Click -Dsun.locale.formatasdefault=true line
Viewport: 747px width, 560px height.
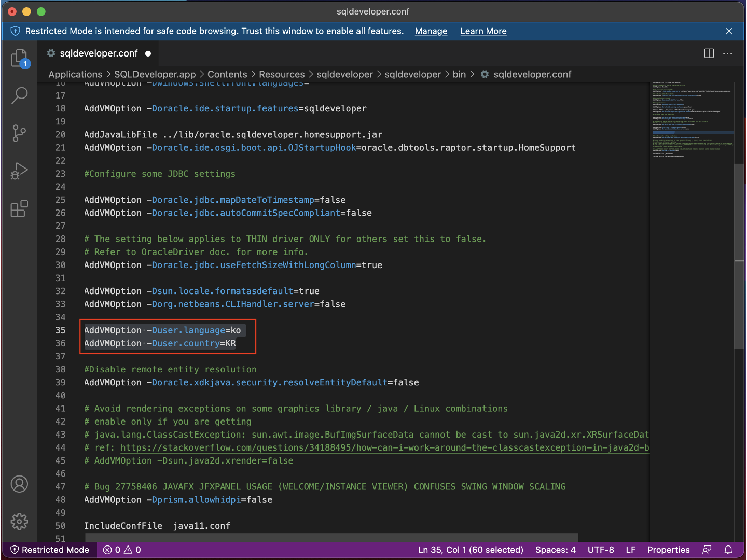point(202,291)
